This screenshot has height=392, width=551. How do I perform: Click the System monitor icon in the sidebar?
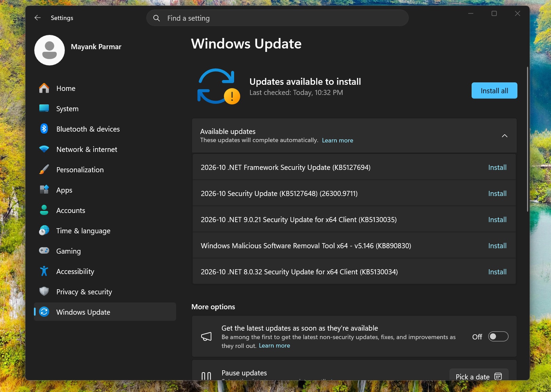click(44, 109)
